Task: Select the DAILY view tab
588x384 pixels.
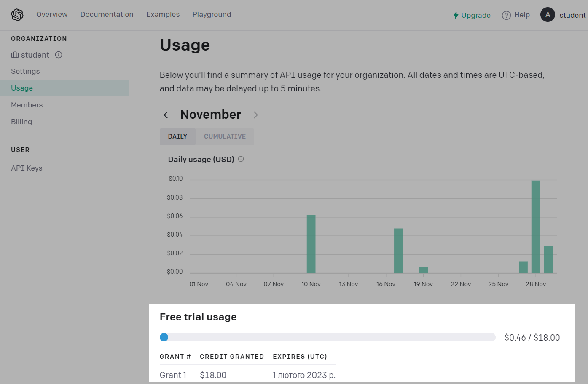Action: tap(177, 136)
